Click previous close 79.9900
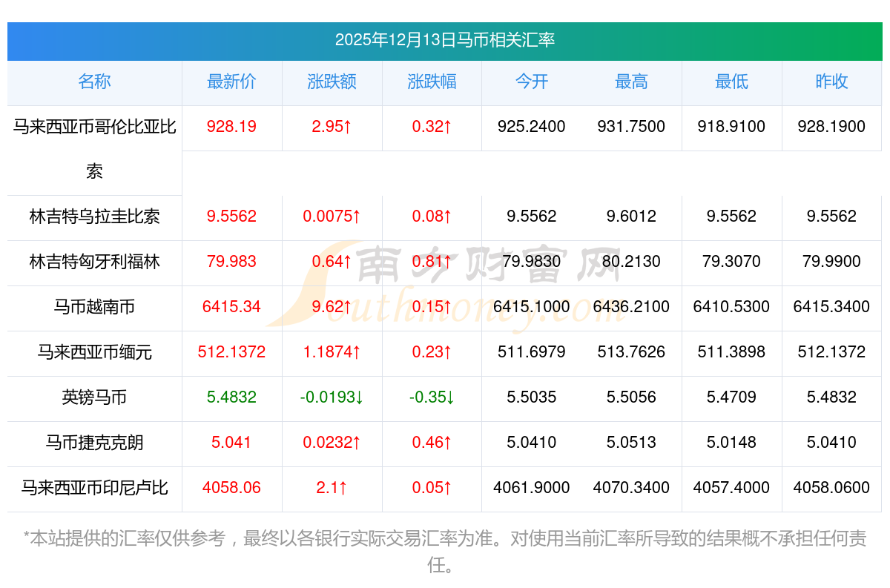Viewport: 890px width, 588px height. tap(831, 262)
